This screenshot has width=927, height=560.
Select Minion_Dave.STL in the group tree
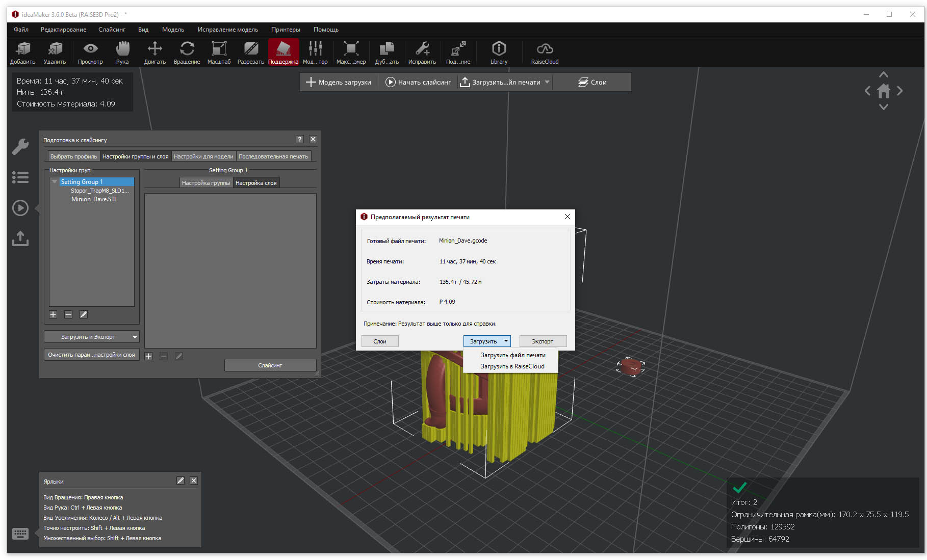click(94, 199)
